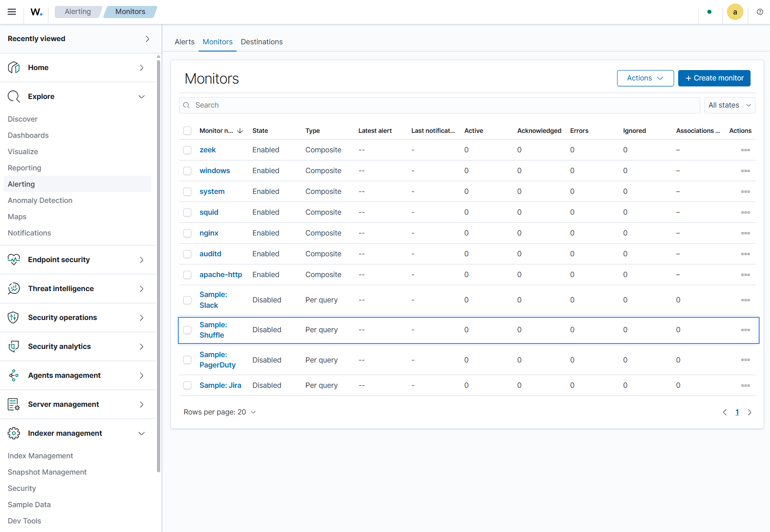This screenshot has height=532, width=770.
Task: Click the Indexer management gear icon
Action: tap(14, 433)
